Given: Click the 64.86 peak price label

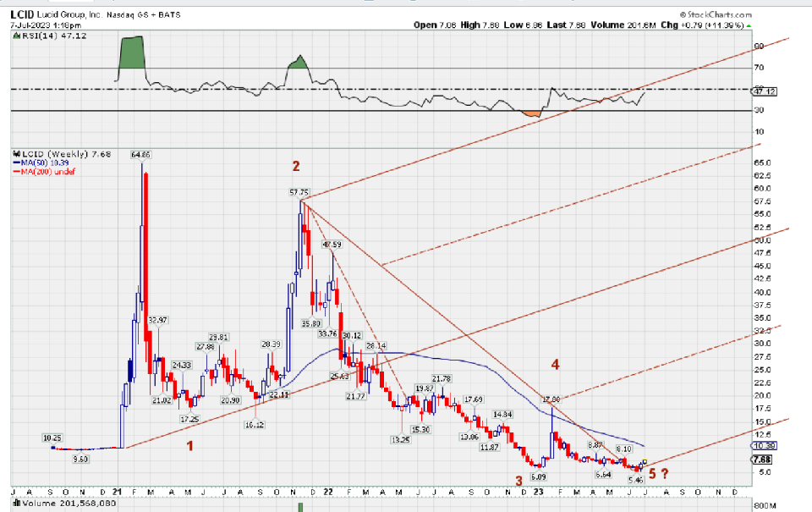Looking at the screenshot, I should pos(140,154).
